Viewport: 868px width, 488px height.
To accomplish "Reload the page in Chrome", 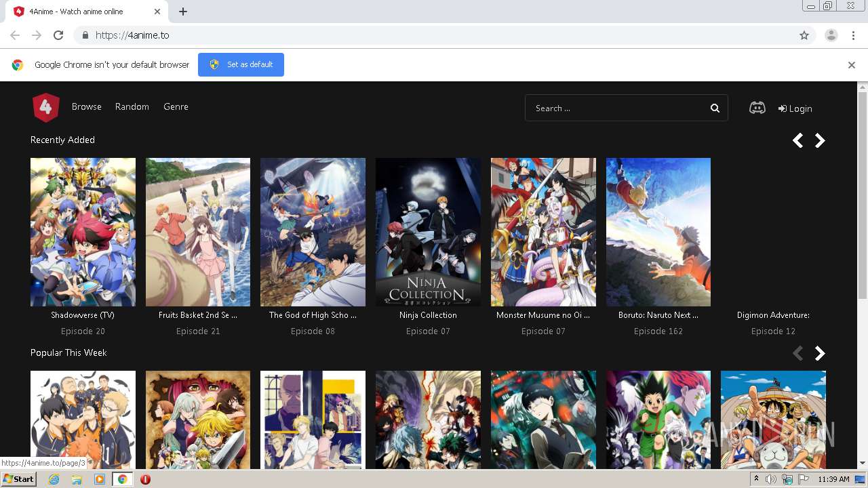I will pos(58,35).
